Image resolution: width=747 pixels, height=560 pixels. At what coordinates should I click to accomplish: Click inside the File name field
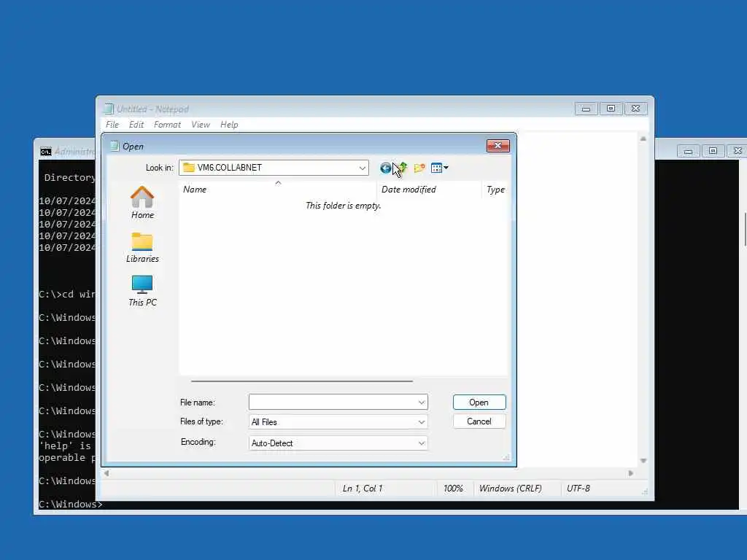[x=333, y=402]
